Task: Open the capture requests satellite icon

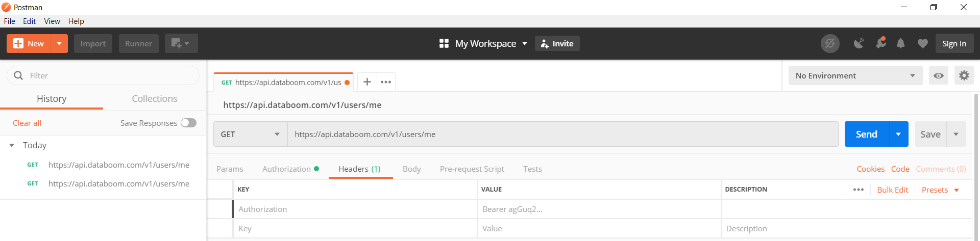Action: point(860,44)
